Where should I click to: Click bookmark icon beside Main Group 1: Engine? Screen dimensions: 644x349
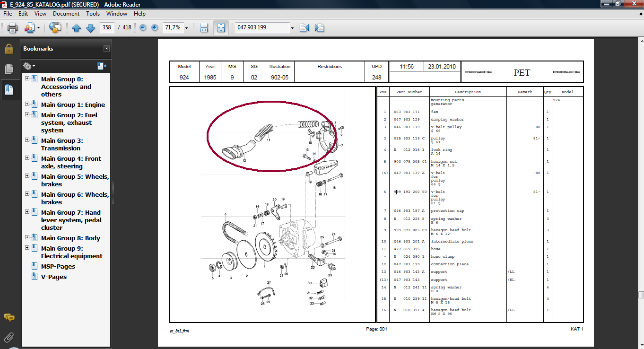click(x=35, y=105)
